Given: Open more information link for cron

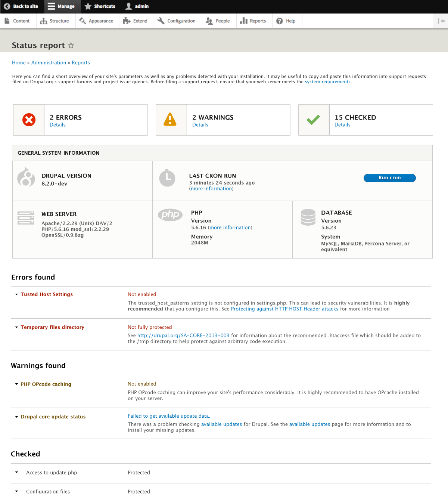Looking at the screenshot, I should (211, 189).
